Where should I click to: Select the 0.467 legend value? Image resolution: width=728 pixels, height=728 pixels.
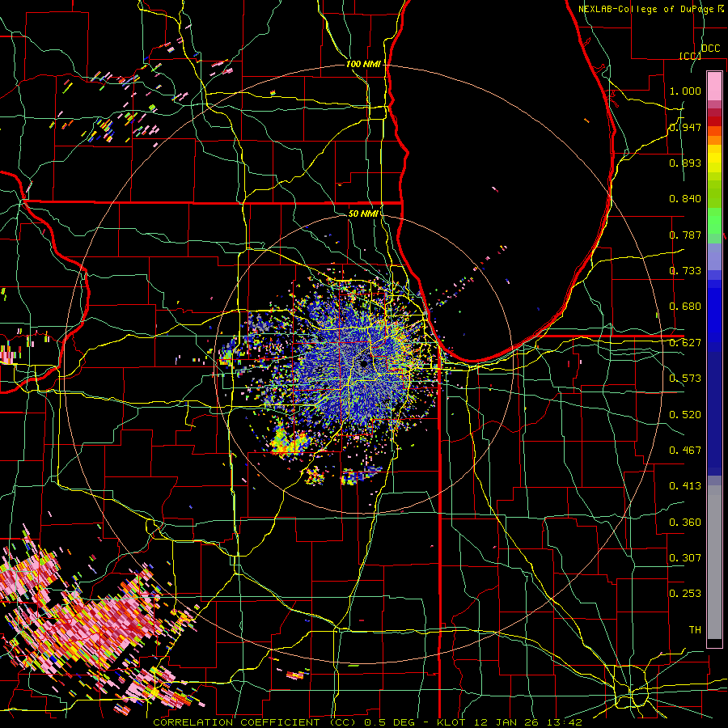pyautogui.click(x=685, y=450)
